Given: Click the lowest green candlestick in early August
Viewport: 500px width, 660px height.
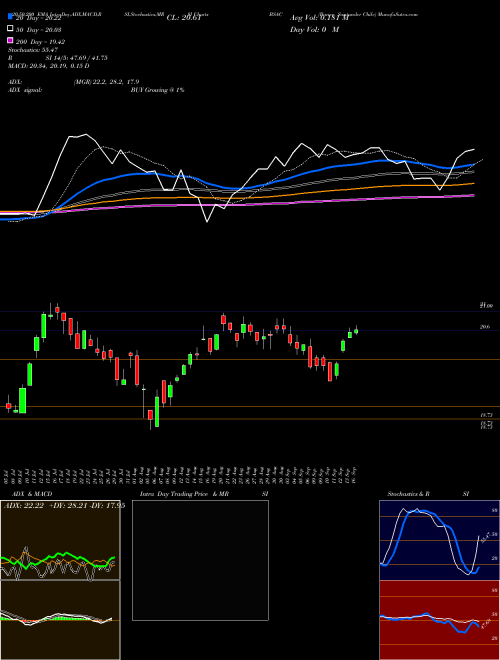Looking at the screenshot, I should click(x=157, y=411).
